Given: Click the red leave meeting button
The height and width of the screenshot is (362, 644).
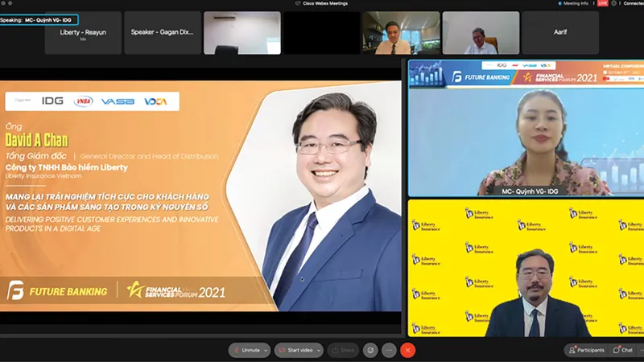Looking at the screenshot, I should [408, 350].
